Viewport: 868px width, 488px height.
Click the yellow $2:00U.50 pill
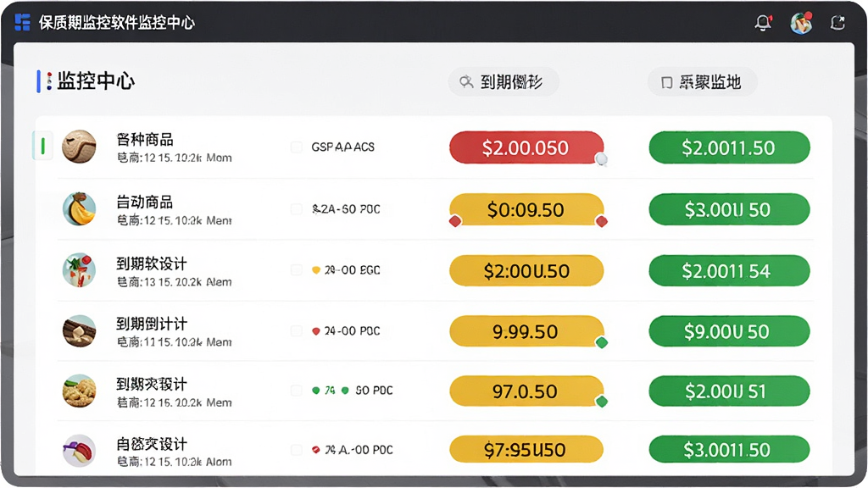526,270
